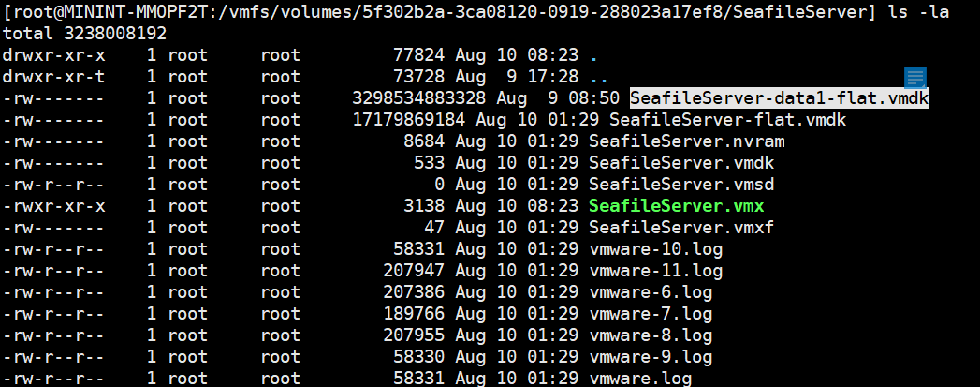Click the size 533 of SeafileServer.vmdk

coord(430,163)
